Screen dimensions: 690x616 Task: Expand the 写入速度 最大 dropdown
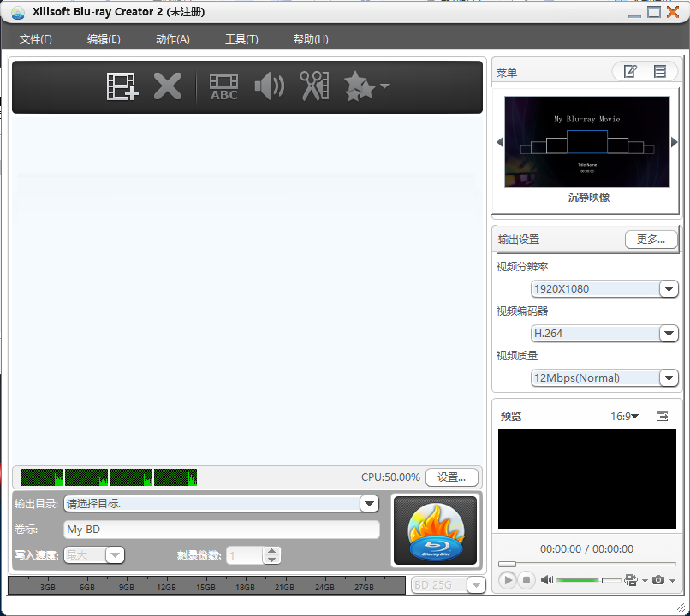(x=115, y=555)
